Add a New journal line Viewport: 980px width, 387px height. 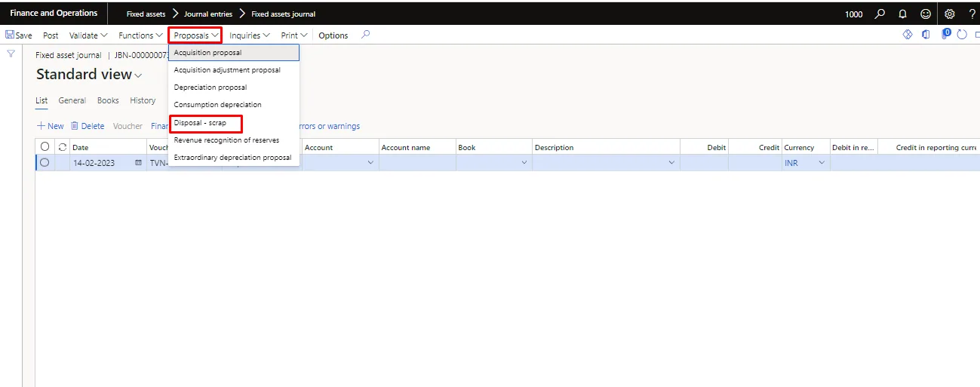coord(51,126)
